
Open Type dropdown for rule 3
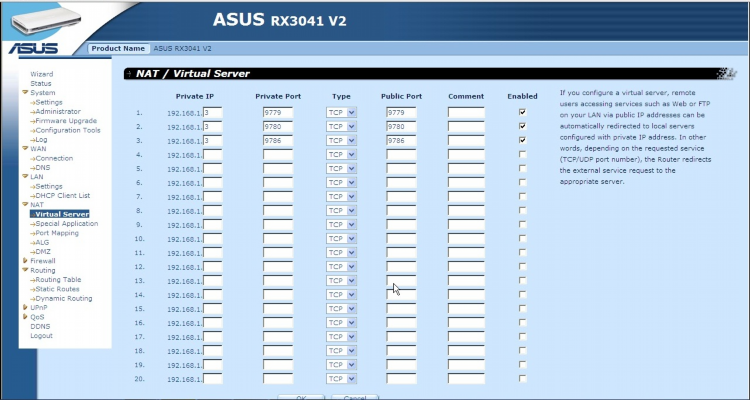click(x=342, y=141)
